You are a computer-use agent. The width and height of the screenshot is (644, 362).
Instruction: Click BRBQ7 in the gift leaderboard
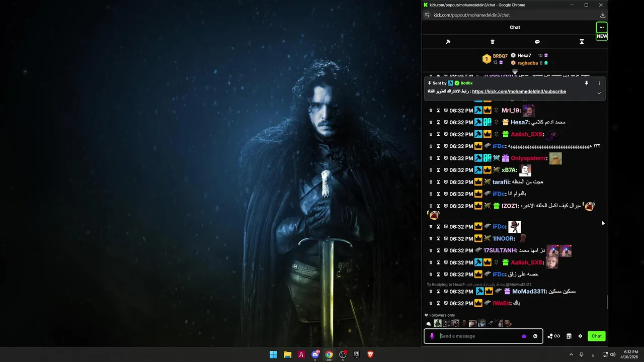(x=500, y=56)
